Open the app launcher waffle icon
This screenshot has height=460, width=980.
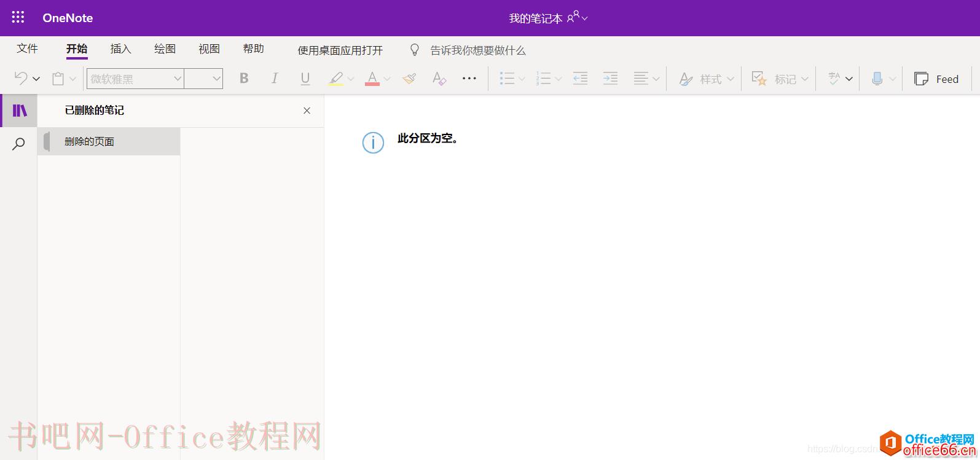(18, 18)
